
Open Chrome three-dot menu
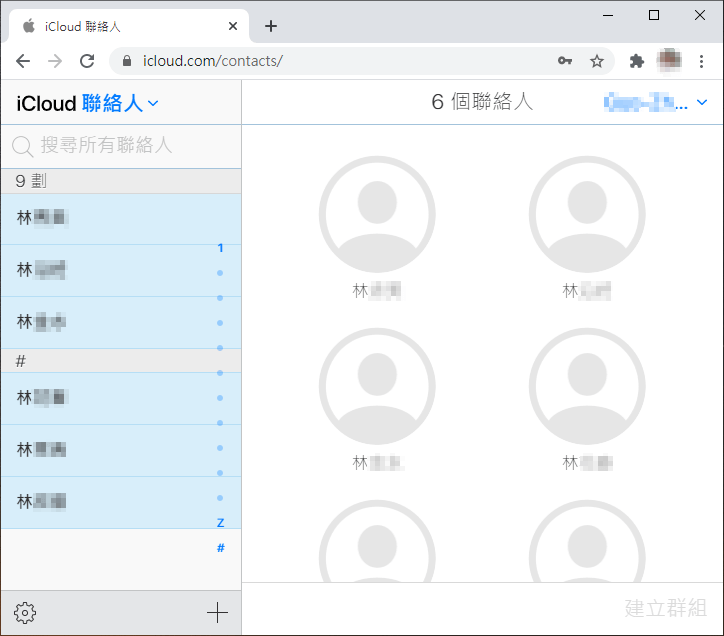[701, 61]
